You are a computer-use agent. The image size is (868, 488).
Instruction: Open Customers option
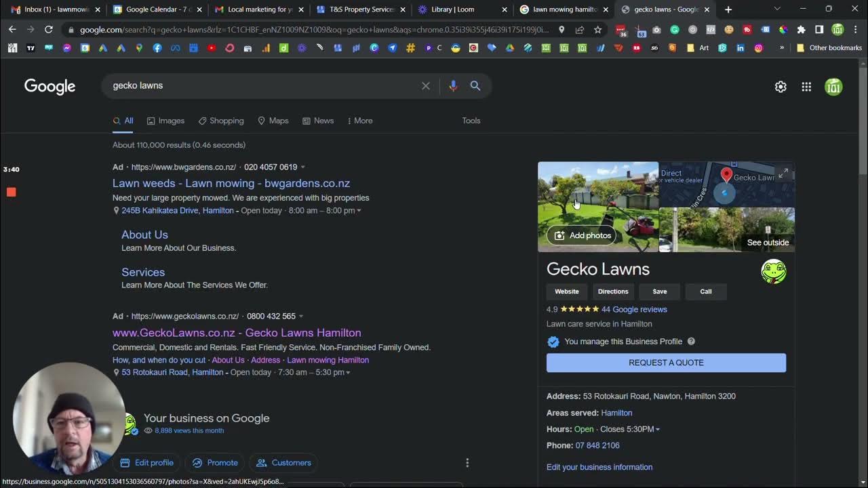point(284,463)
